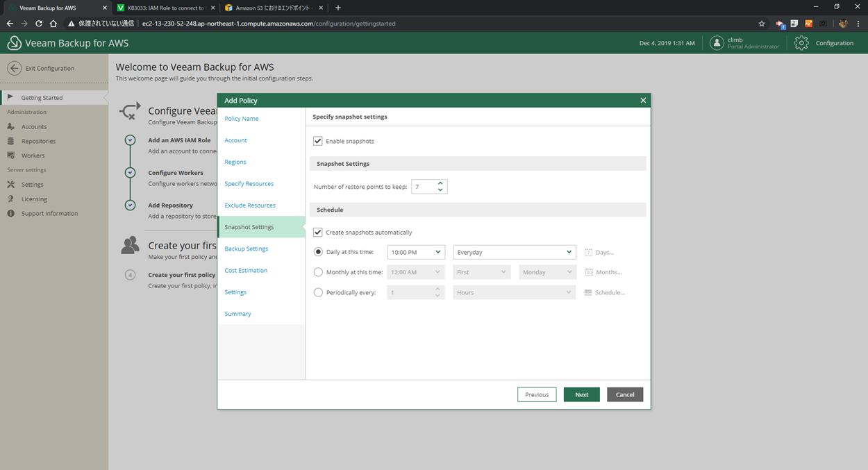Go to the Summary wizard step
868x470 pixels.
[237, 314]
